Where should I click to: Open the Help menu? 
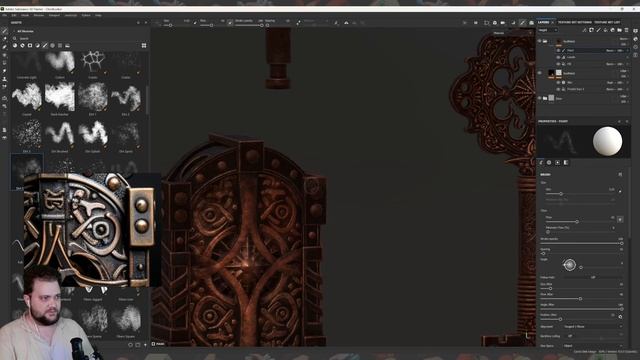coord(98,15)
